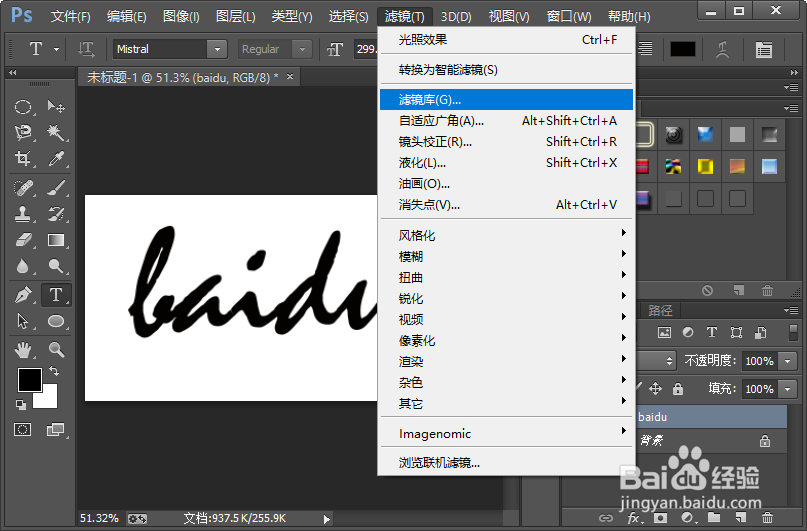Select the Spot Healing Brush tool

coord(23,188)
